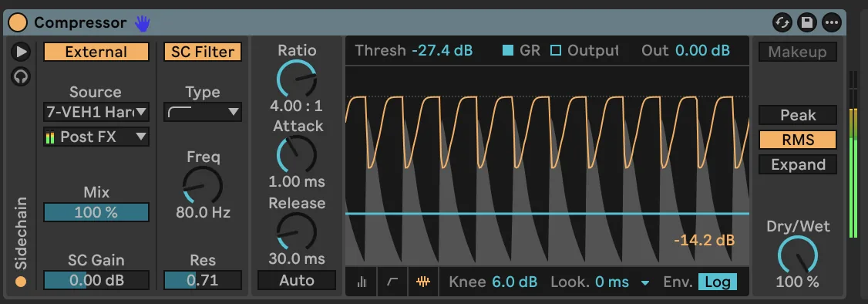Switch to activity waveform view icon
The image size is (868, 304).
coord(423,282)
